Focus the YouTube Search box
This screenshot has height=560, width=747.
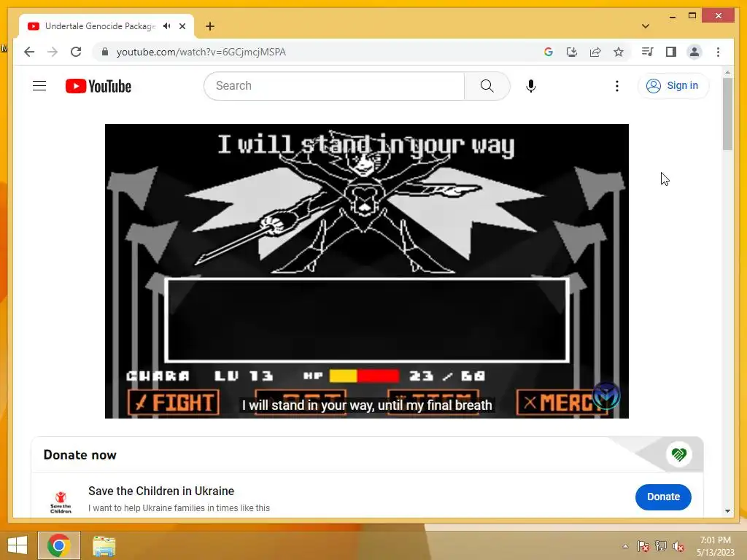coord(334,86)
